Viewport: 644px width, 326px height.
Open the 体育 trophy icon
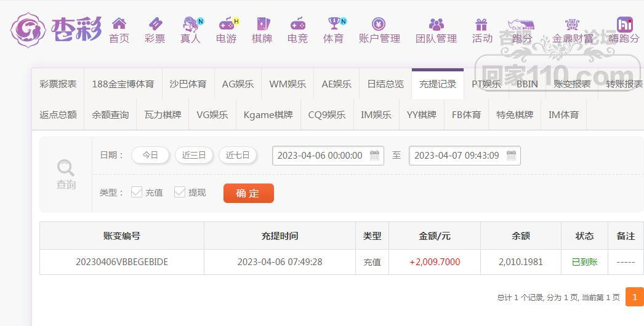(334, 23)
